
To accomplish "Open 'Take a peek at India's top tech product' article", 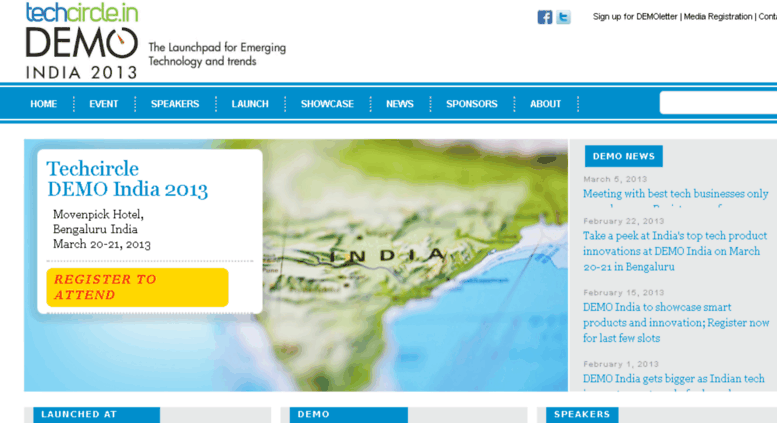I will [x=675, y=251].
